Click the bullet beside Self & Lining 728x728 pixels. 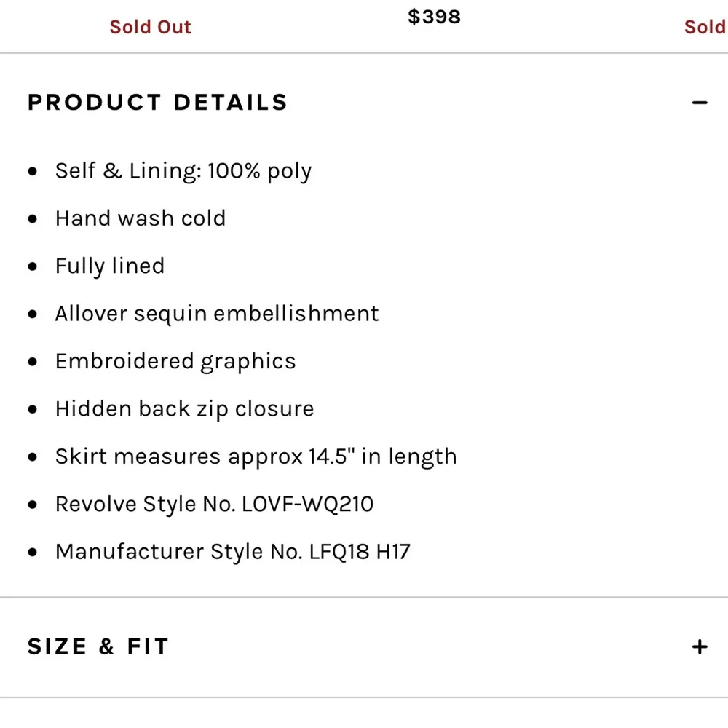click(32, 172)
